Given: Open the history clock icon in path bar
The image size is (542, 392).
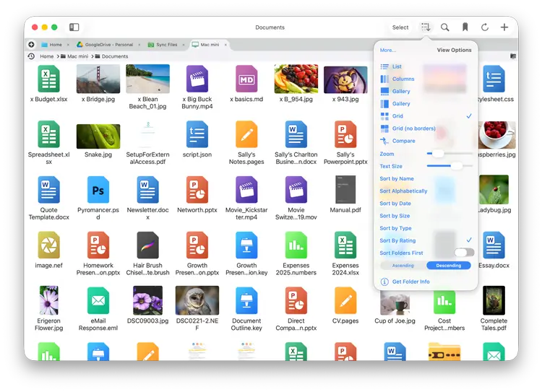Looking at the screenshot, I should [31, 56].
